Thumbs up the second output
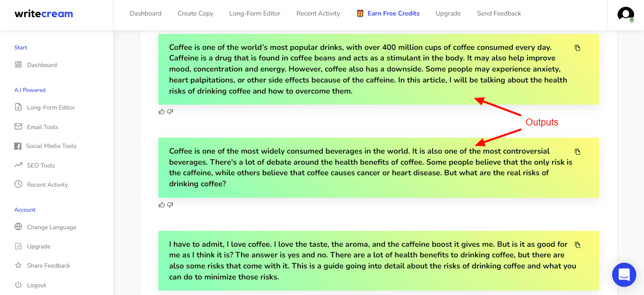 (x=162, y=205)
